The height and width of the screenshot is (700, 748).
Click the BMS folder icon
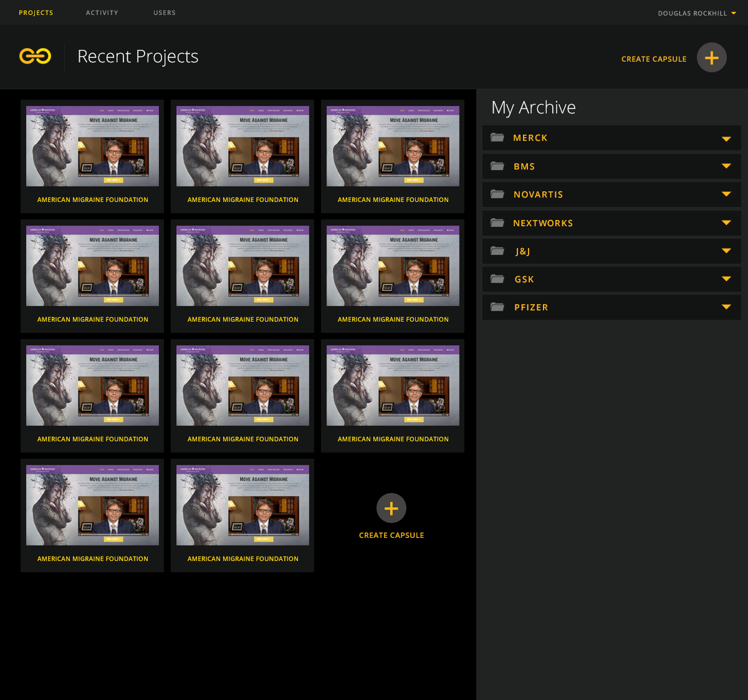point(497,166)
